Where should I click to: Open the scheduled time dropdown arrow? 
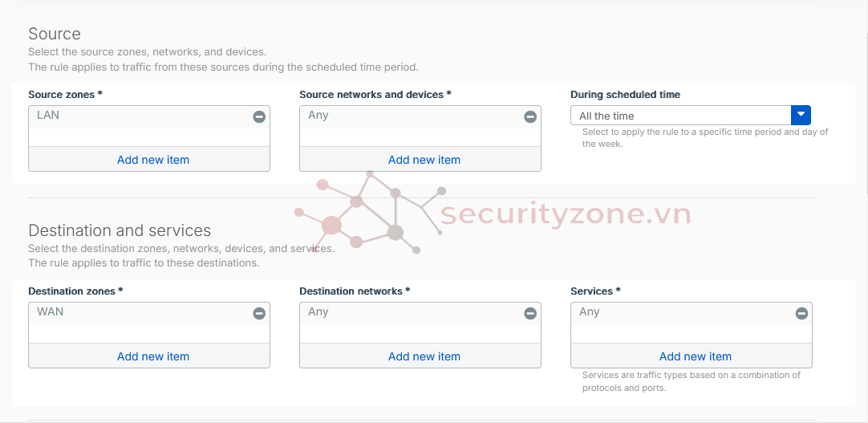(x=801, y=116)
